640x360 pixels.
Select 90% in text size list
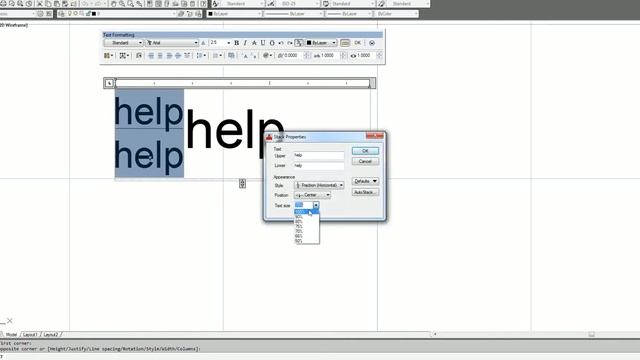[x=307, y=217]
